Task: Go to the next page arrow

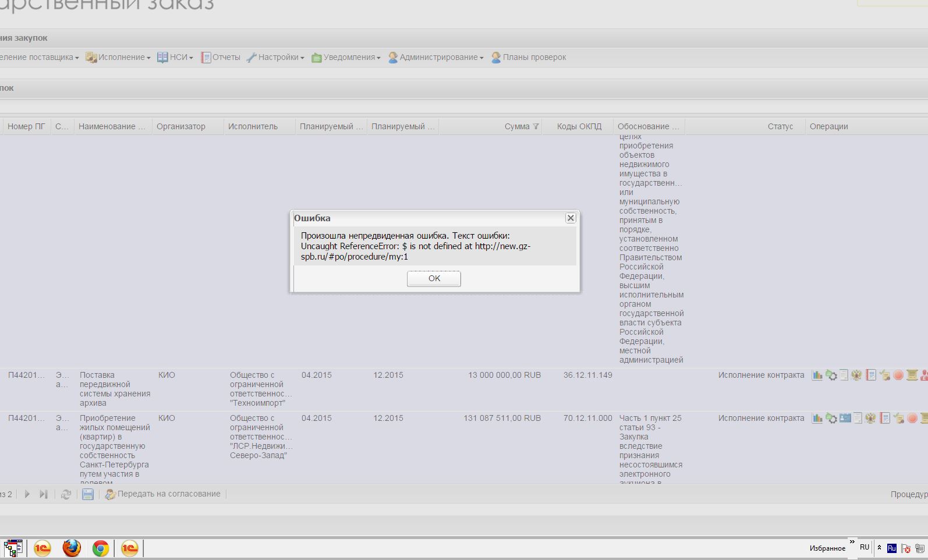Action: 27,494
